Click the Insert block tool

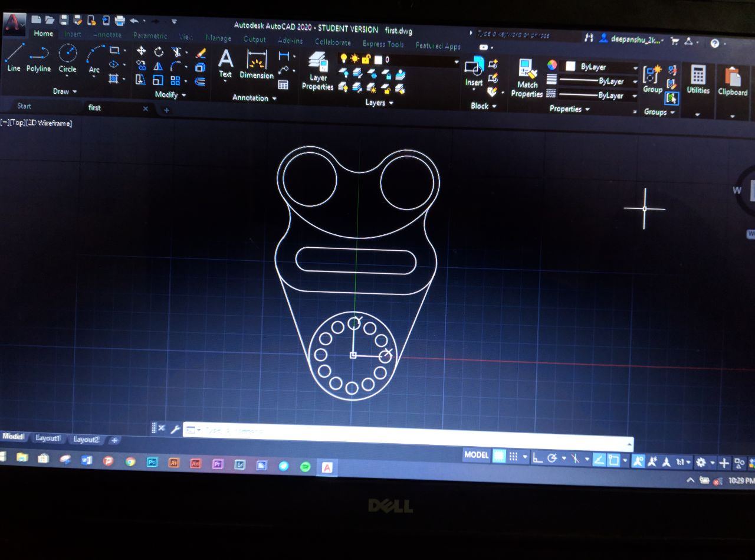(474, 72)
